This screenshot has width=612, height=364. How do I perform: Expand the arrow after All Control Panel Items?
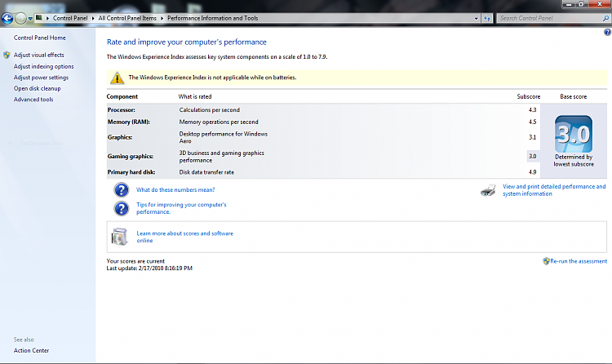(162, 18)
